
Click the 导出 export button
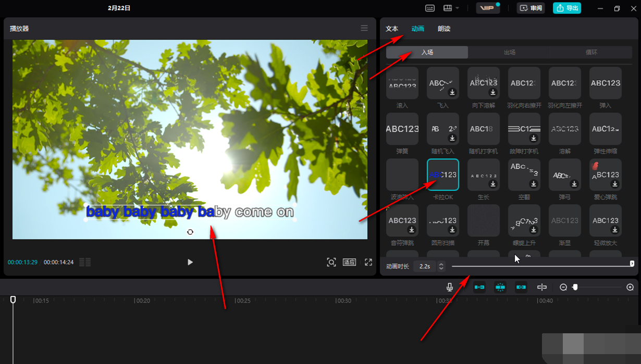567,8
